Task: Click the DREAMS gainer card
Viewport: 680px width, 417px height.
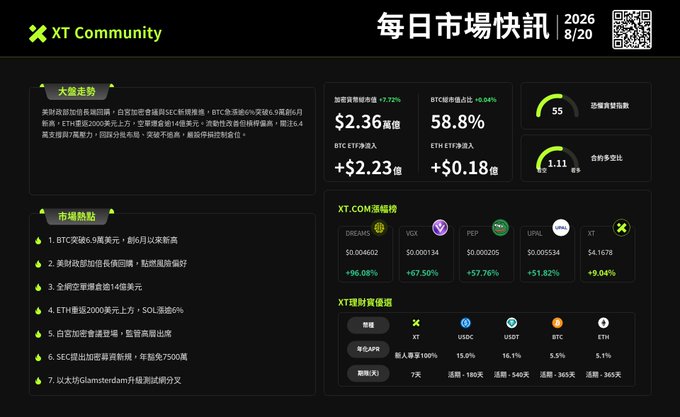Action: (365, 254)
